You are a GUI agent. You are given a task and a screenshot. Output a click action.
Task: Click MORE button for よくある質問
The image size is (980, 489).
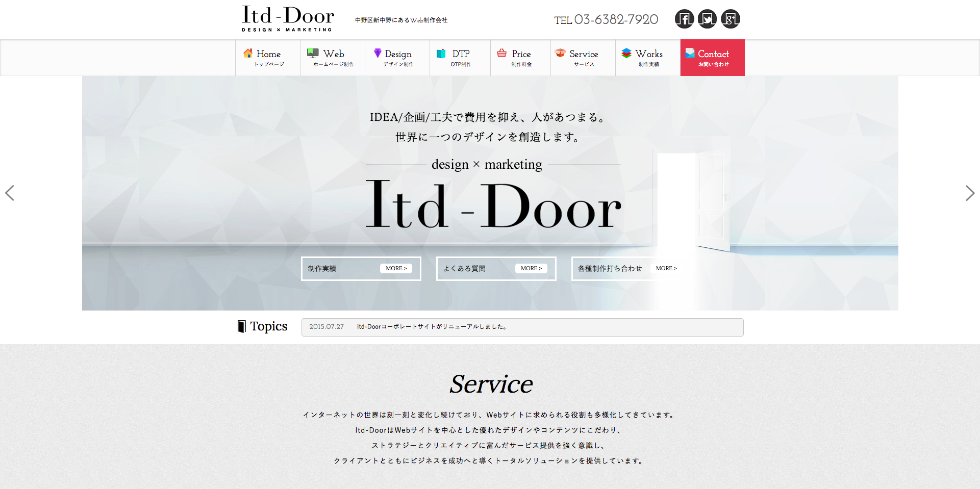(531, 268)
